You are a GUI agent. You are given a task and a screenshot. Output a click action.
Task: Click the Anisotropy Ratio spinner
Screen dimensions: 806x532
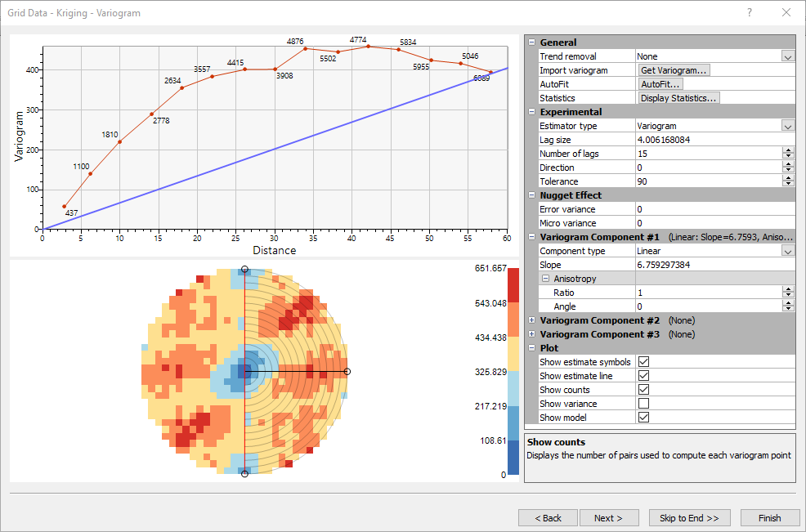click(788, 293)
